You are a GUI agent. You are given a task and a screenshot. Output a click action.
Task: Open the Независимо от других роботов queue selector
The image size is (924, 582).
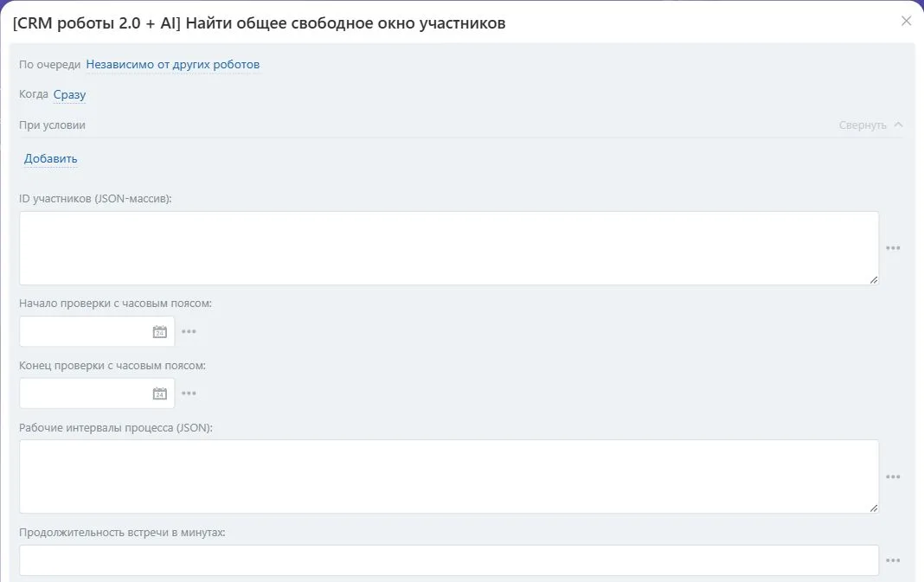(x=173, y=64)
